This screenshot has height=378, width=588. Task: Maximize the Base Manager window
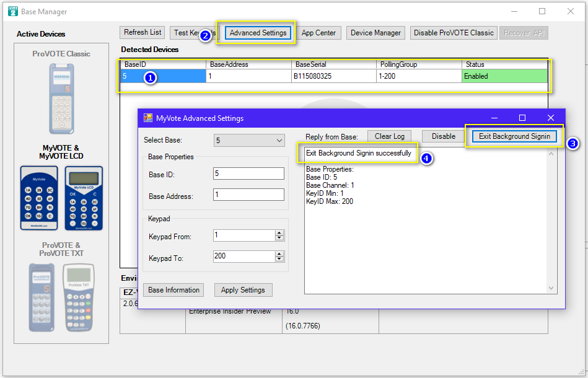(542, 11)
